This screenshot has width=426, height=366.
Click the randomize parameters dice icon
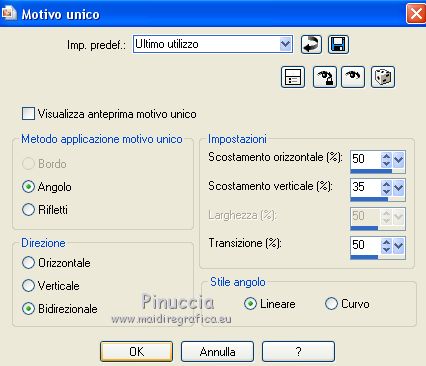[383, 77]
